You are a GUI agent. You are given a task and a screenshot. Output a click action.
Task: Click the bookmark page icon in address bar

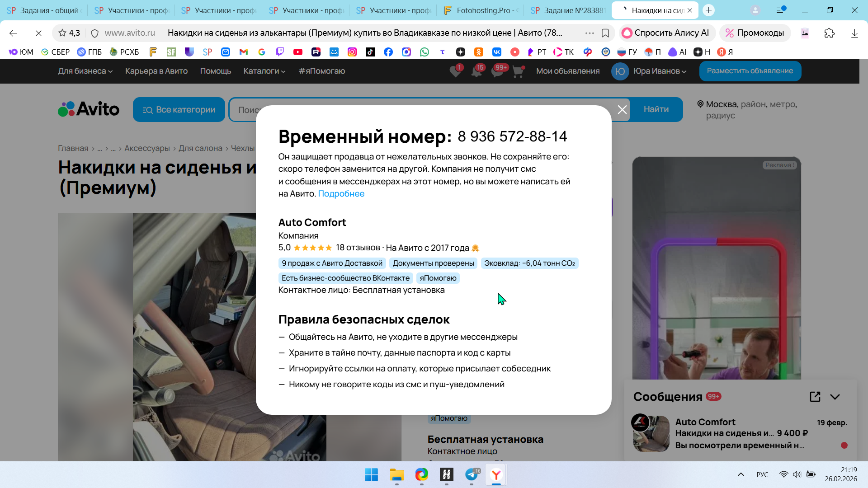click(605, 33)
